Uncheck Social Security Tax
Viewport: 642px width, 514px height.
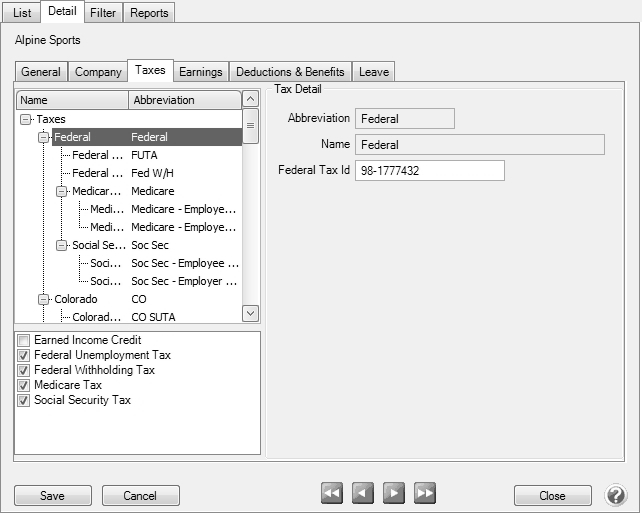24,401
